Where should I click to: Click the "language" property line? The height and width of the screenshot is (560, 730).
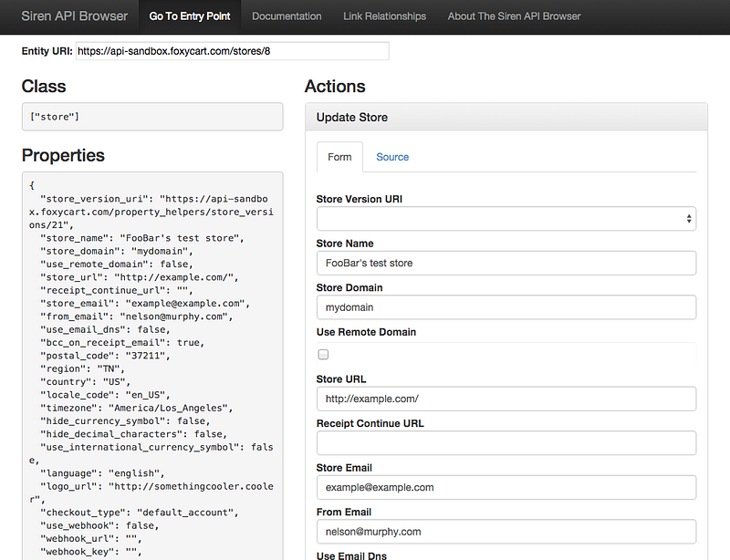tap(102, 473)
